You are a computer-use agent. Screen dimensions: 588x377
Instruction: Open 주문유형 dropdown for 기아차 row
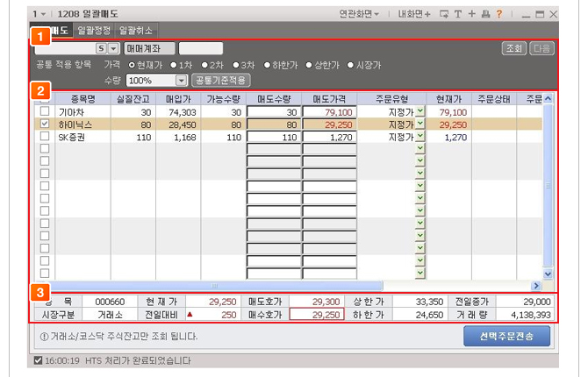[x=420, y=111]
